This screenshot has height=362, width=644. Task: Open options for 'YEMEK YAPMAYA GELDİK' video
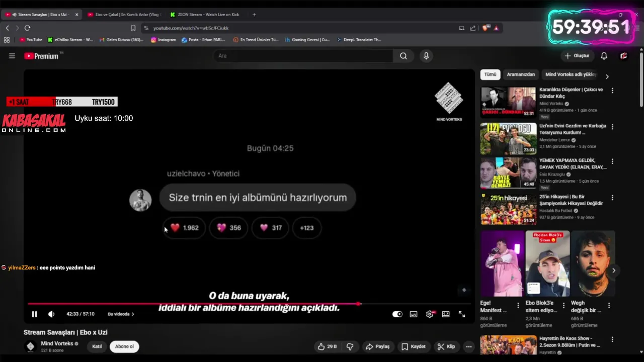[612, 162]
